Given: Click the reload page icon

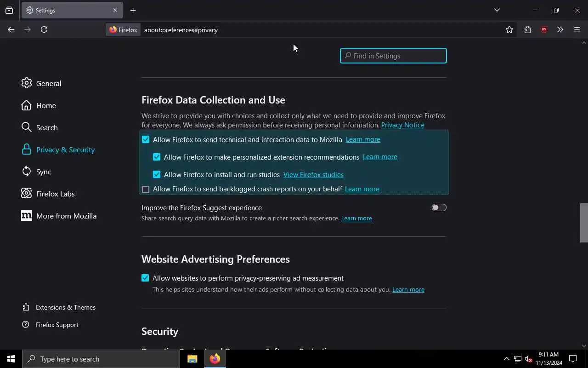Looking at the screenshot, I should 44,29.
